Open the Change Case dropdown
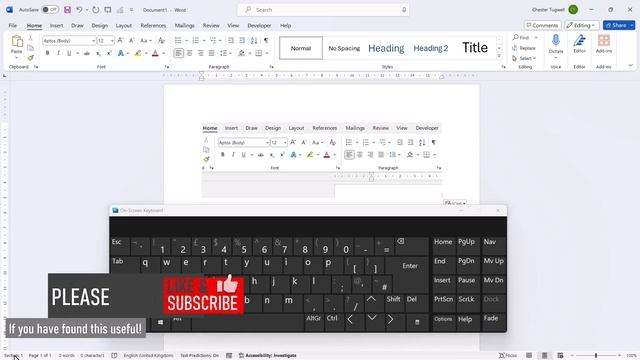 coord(145,40)
